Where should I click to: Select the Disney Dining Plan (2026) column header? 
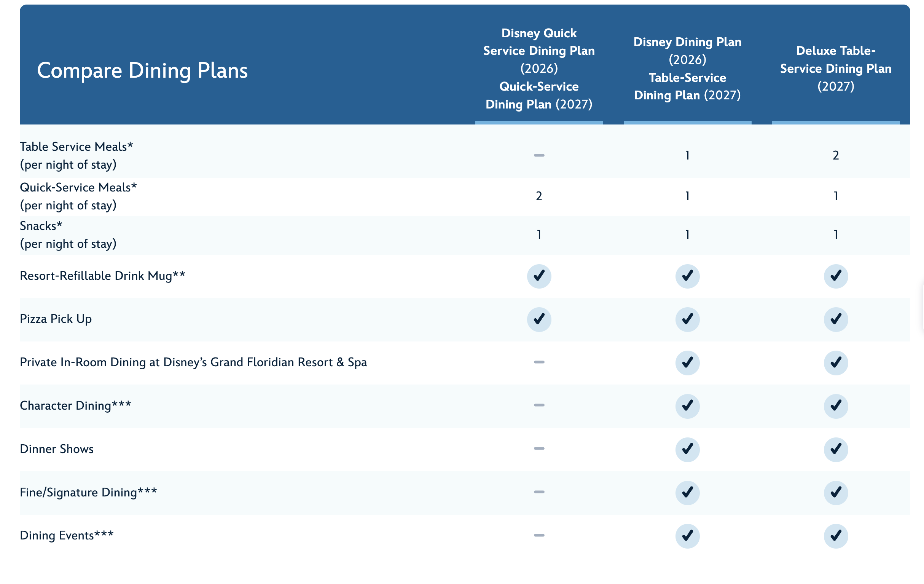(687, 69)
